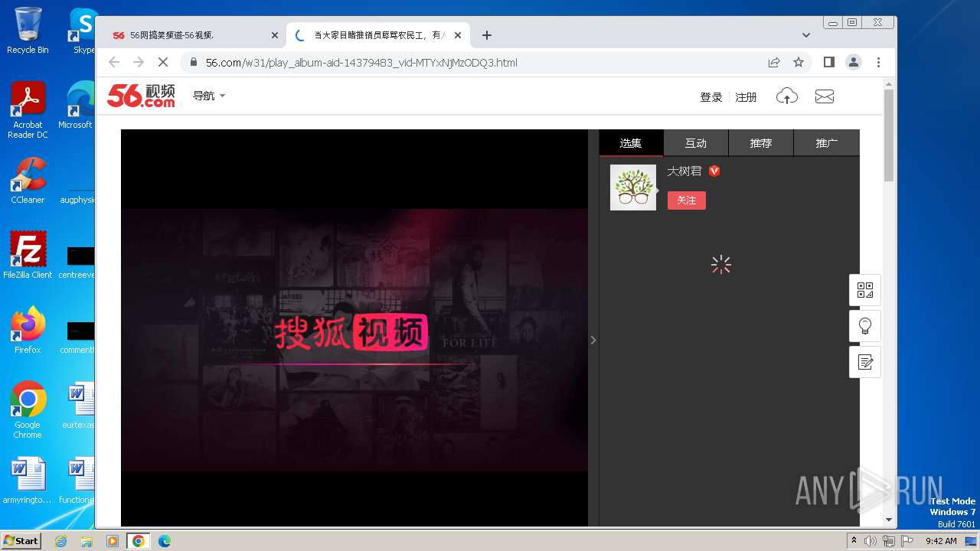Expand the 导航 dropdown
The width and height of the screenshot is (980, 551).
(209, 96)
